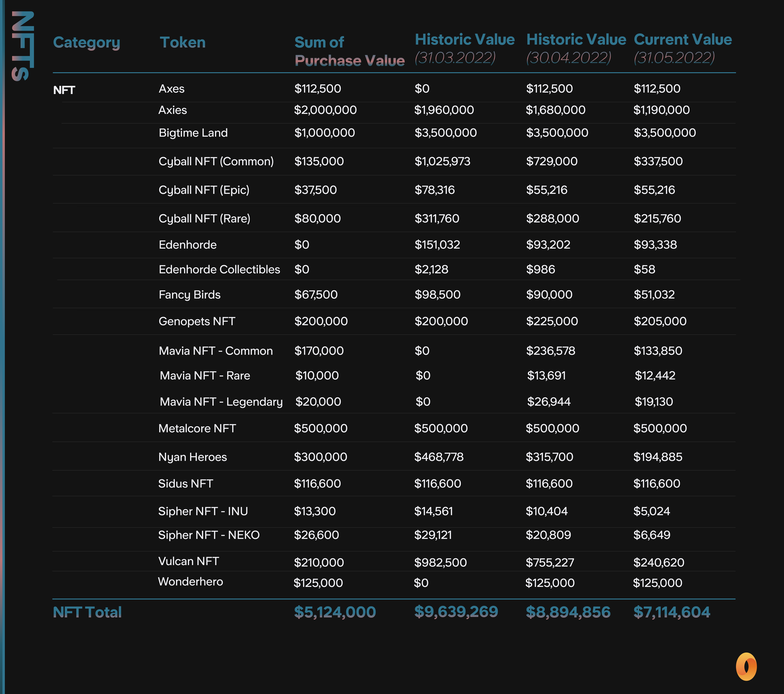This screenshot has height=694, width=784.
Task: Click Axies purchase value $2,000,000
Action: pos(325,110)
